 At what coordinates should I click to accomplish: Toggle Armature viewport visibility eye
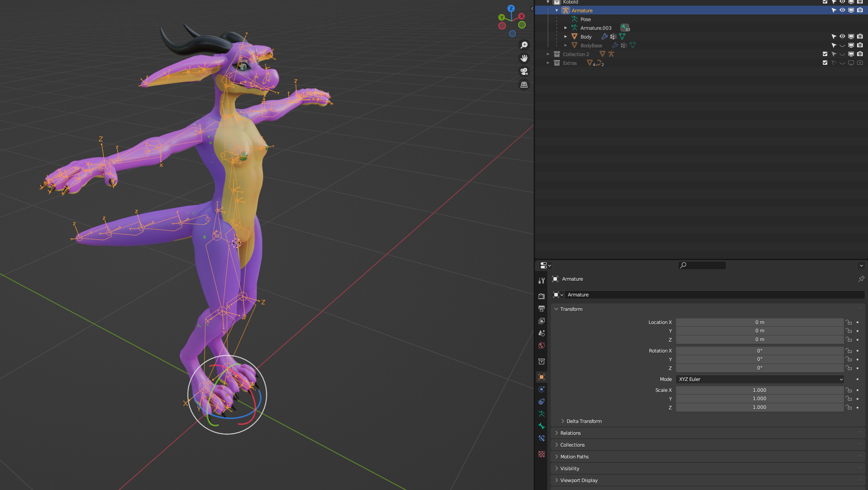[x=842, y=11]
